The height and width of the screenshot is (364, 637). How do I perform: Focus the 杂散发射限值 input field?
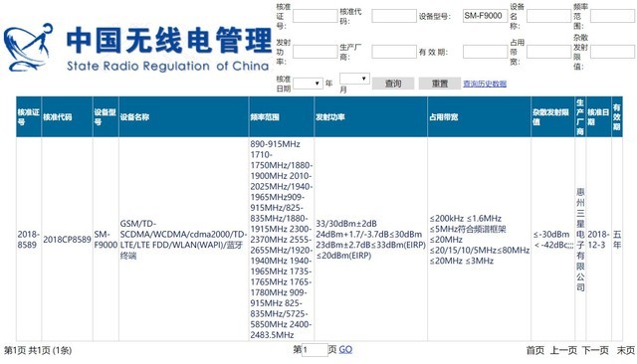612,52
